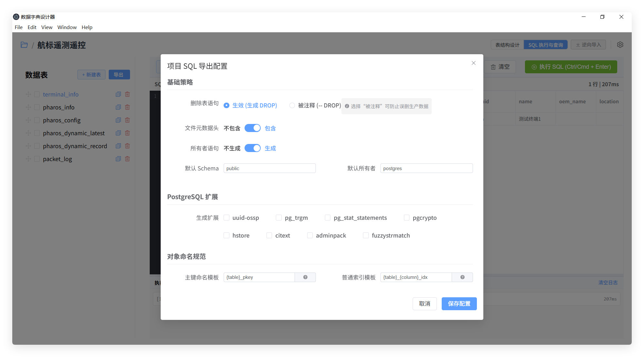Click copy icon for the terminal_info table
This screenshot has width=644, height=357.
click(x=118, y=94)
